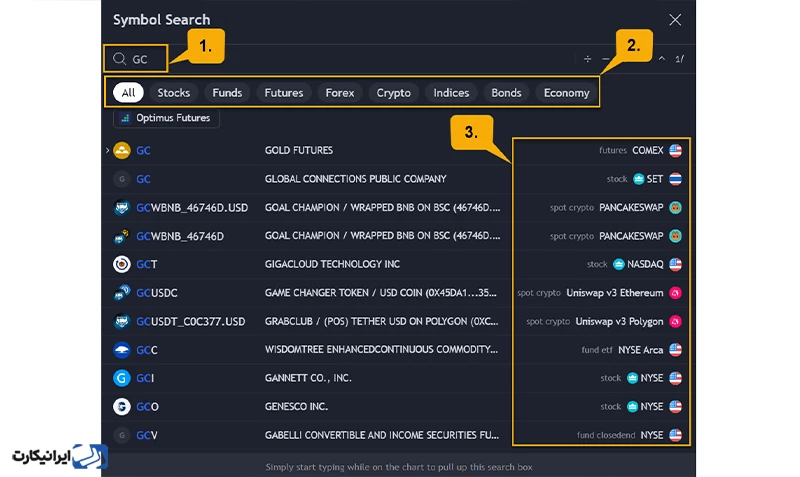Select the All filter tab
The image size is (800, 477).
[x=128, y=93]
